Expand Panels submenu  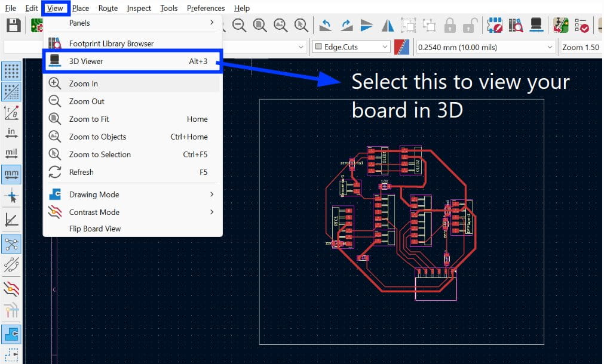pos(133,23)
